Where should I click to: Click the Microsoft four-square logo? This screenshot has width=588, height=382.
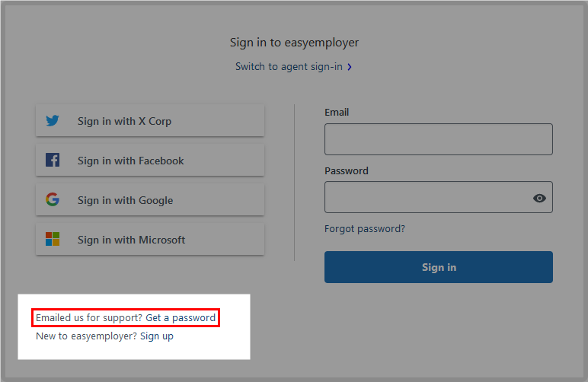point(53,239)
